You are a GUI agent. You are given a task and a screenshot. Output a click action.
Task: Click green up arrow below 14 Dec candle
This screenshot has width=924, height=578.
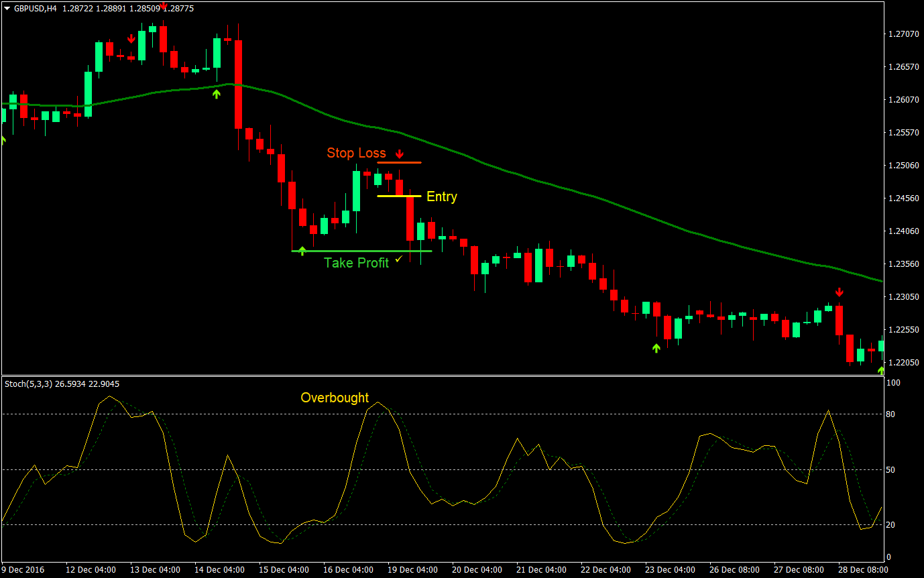[216, 95]
